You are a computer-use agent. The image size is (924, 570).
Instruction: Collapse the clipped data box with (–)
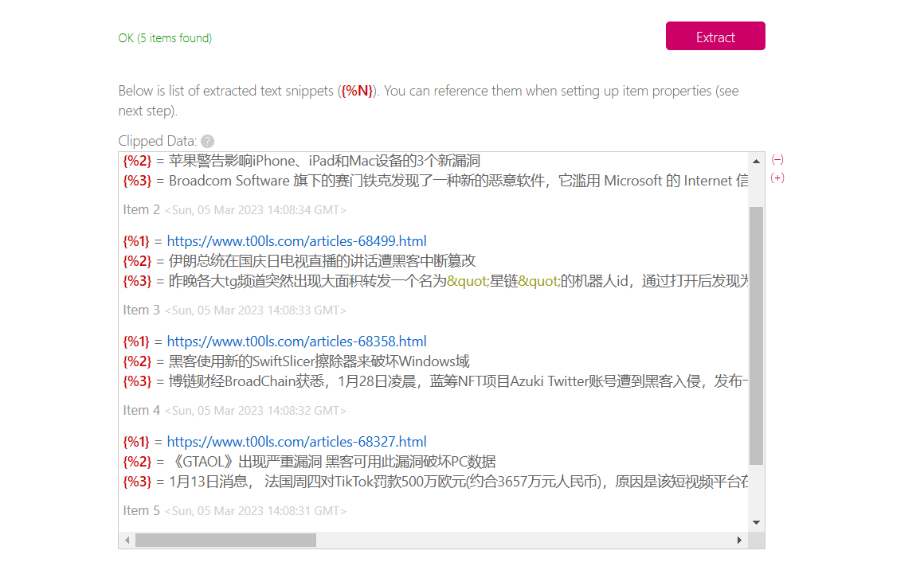point(777,160)
